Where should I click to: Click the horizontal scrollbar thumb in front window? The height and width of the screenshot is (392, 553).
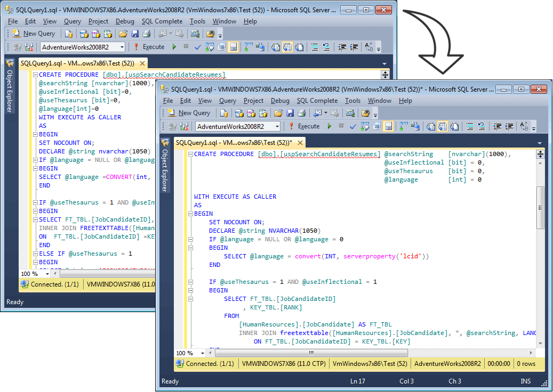pos(311,353)
